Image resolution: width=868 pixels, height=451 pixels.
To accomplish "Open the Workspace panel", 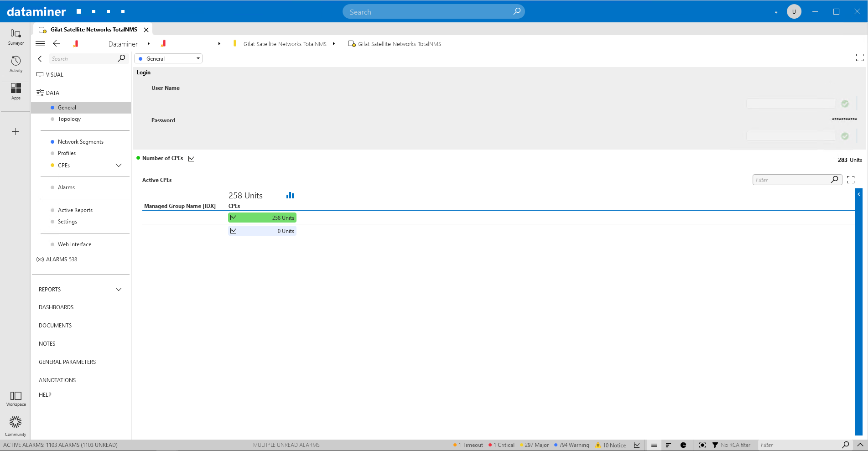I will [x=16, y=399].
